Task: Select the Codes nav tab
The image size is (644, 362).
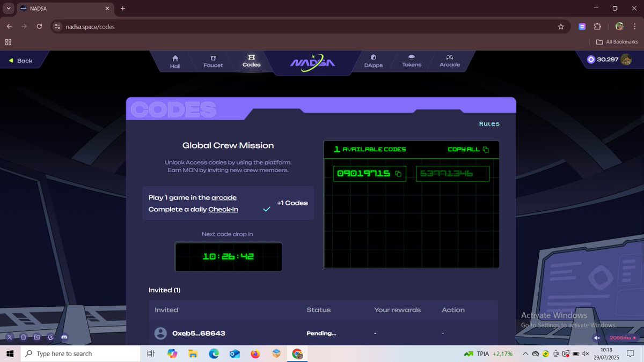Action: 251,61
